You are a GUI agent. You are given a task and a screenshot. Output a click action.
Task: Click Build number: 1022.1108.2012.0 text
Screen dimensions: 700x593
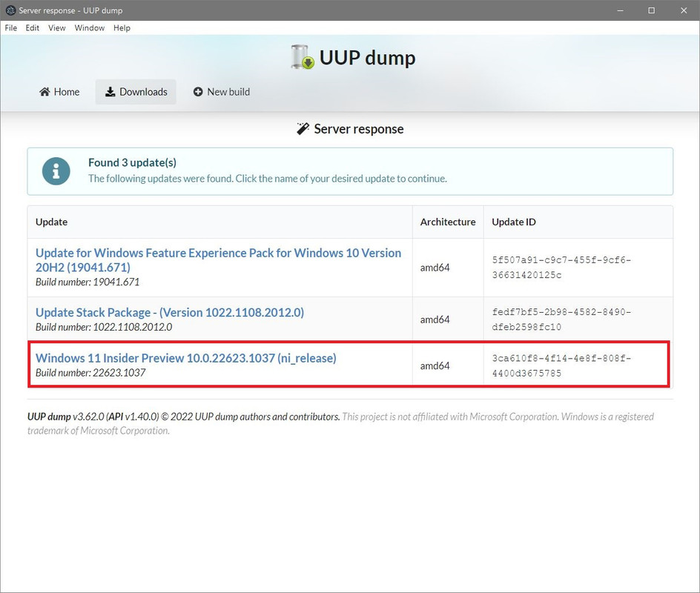coord(104,327)
